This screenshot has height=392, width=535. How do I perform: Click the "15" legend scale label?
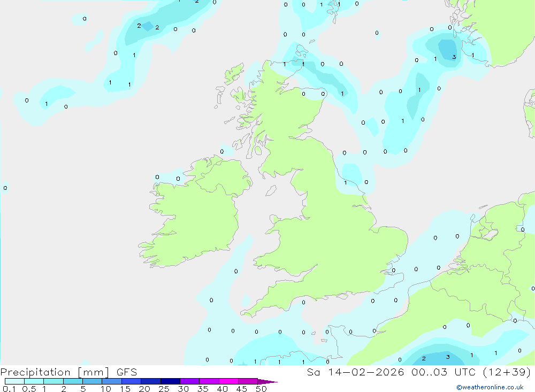[125, 389]
